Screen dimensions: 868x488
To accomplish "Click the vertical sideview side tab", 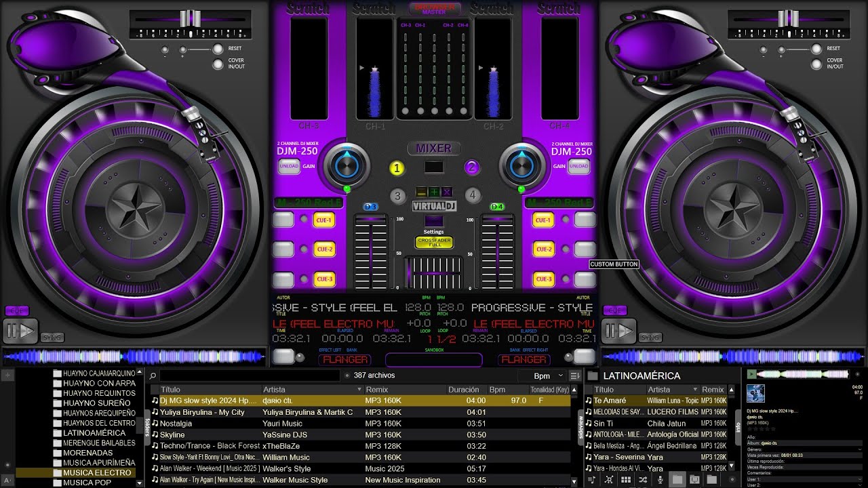I will click(x=580, y=427).
